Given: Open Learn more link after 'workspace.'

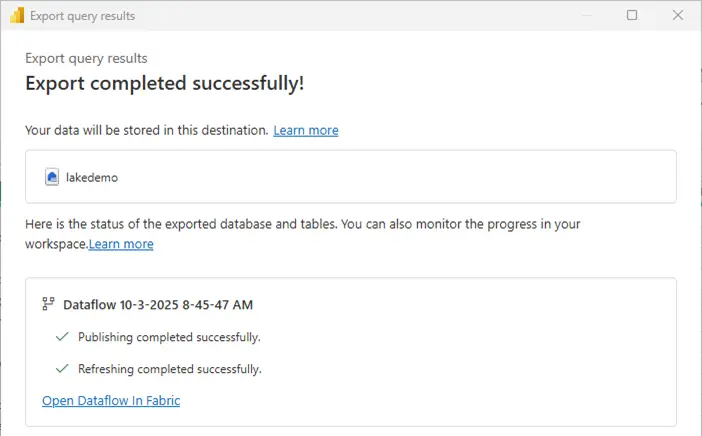Looking at the screenshot, I should 121,244.
